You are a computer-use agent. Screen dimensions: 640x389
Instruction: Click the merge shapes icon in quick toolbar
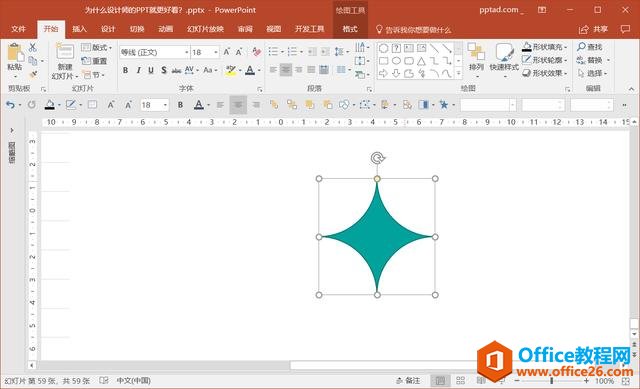point(344,105)
